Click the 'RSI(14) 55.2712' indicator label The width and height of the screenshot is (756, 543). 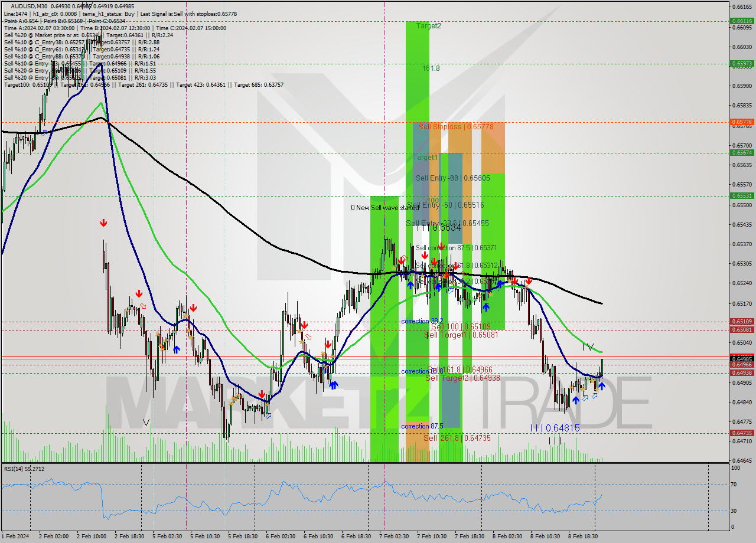coord(24,469)
